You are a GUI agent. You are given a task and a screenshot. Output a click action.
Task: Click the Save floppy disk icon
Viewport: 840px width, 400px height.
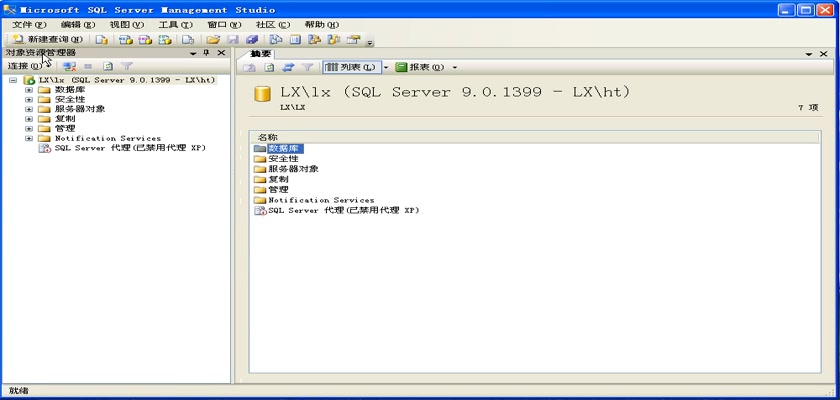click(233, 39)
